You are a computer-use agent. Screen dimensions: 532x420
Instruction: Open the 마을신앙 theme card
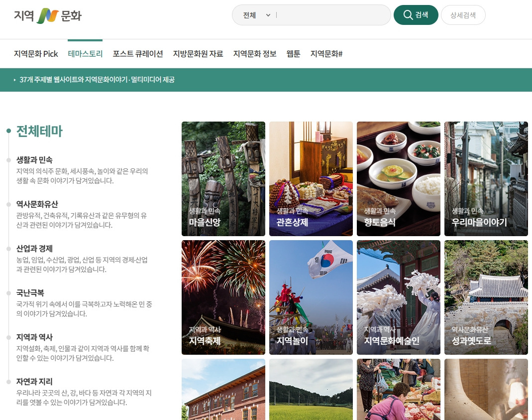(x=223, y=178)
